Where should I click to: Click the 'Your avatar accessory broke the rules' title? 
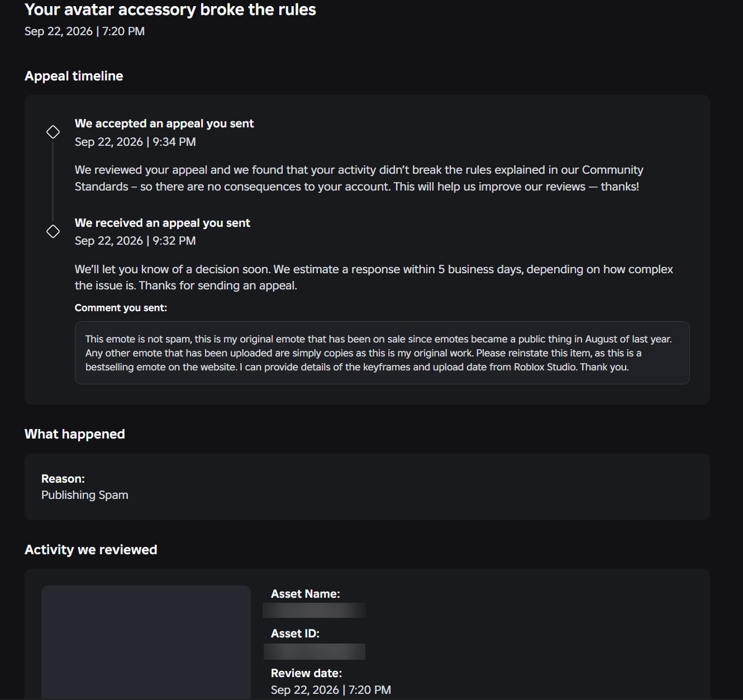(x=170, y=10)
